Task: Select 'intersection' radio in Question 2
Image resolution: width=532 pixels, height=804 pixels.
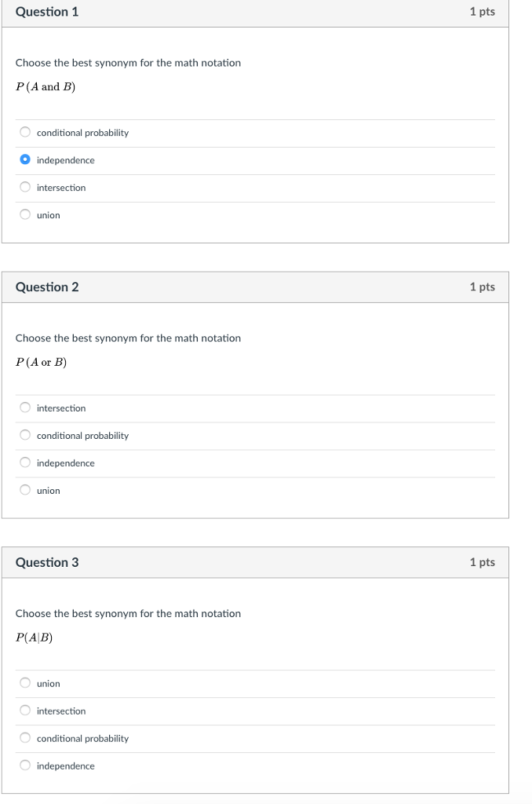Action: 26,408
